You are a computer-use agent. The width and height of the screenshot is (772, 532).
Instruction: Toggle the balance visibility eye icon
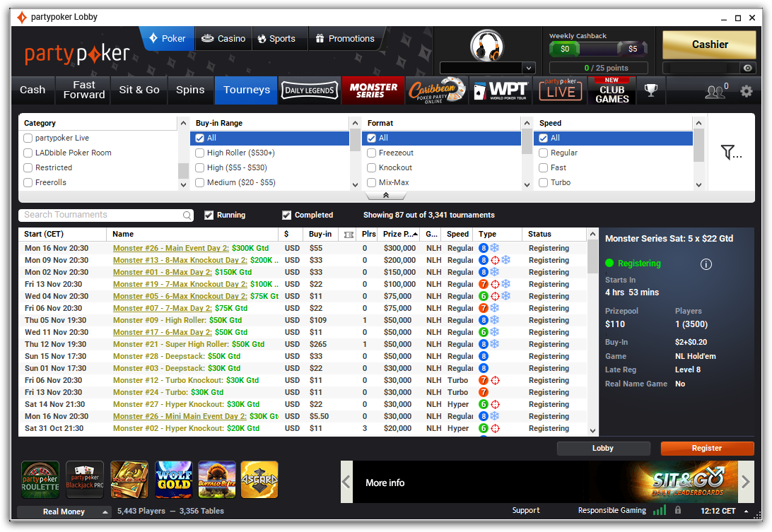tap(747, 68)
